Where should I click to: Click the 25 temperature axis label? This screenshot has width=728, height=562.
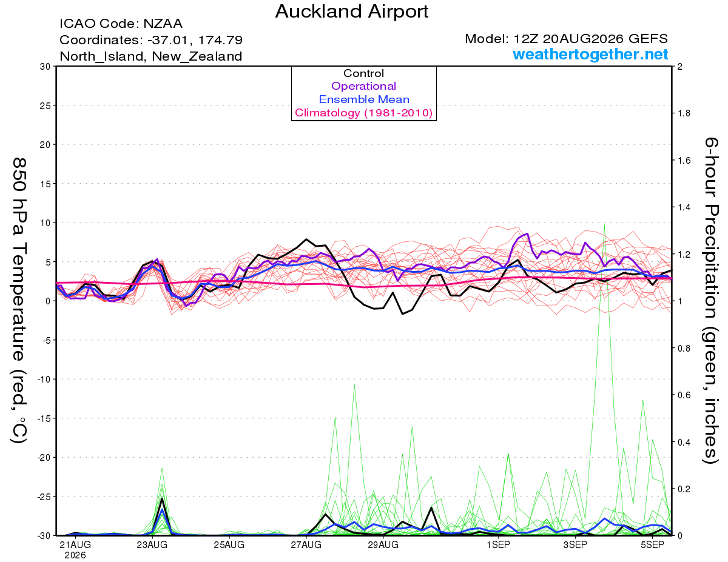pyautogui.click(x=44, y=105)
